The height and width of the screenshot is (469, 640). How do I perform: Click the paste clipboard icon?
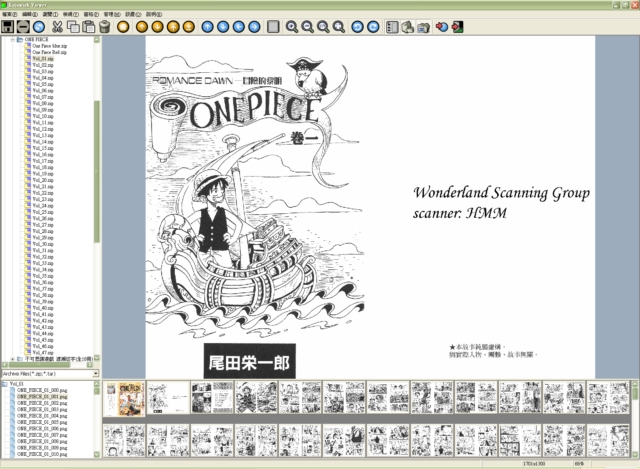(89, 27)
